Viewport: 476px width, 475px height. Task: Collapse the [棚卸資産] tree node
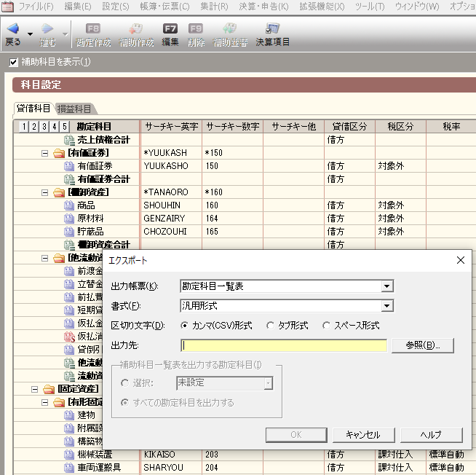pyautogui.click(x=44, y=192)
